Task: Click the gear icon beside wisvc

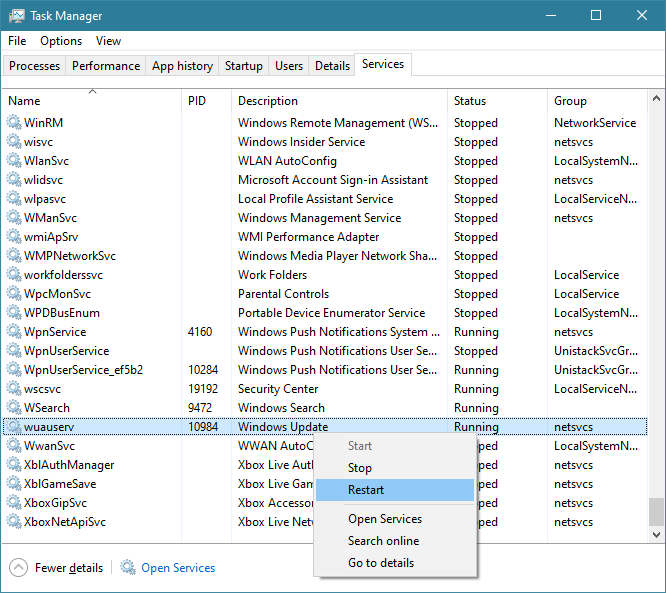Action: (x=14, y=142)
